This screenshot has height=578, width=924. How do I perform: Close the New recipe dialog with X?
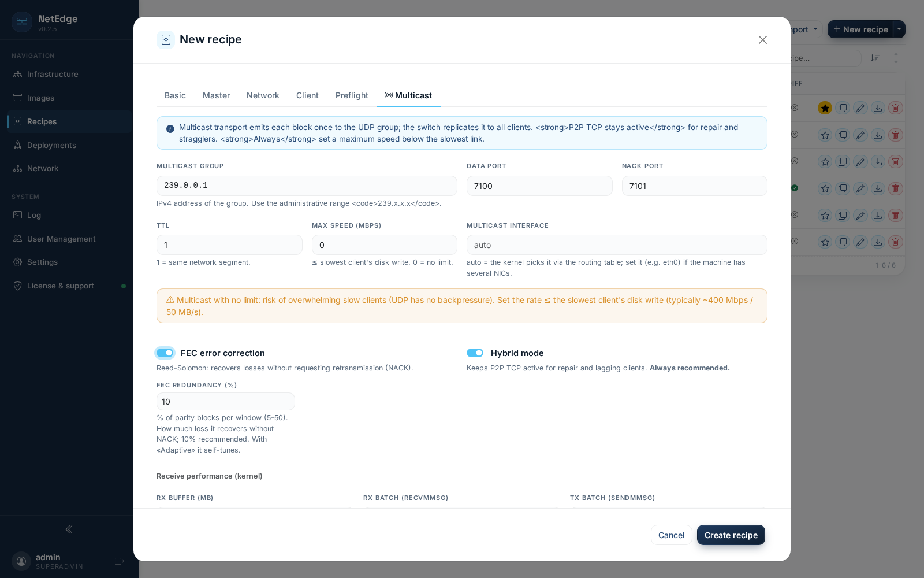coord(763,40)
